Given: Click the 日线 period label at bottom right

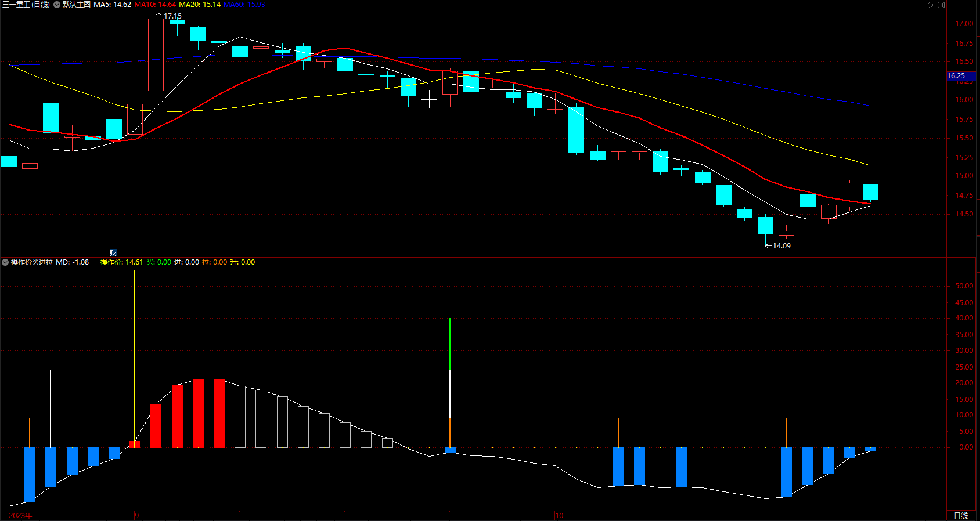Looking at the screenshot, I should pyautogui.click(x=961, y=516).
